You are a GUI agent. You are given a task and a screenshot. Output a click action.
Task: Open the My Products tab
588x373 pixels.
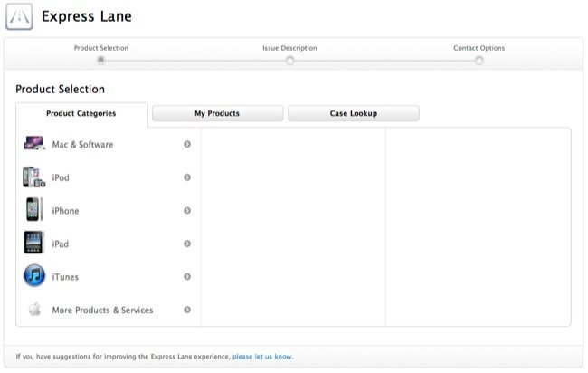coord(217,113)
